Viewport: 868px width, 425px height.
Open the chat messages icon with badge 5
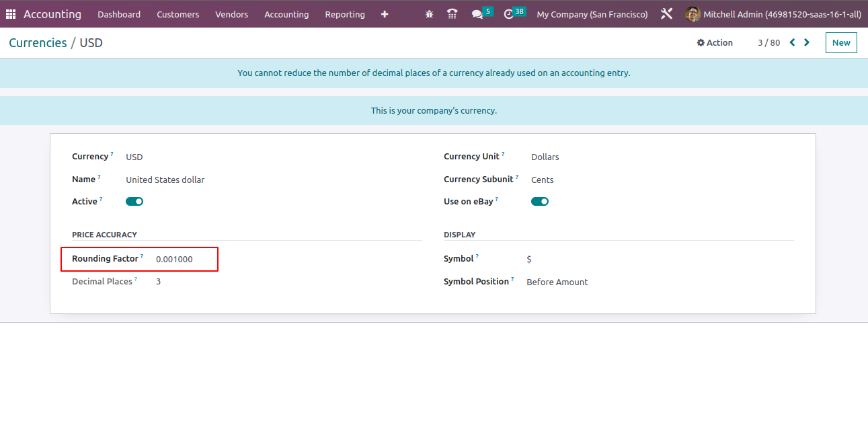478,14
